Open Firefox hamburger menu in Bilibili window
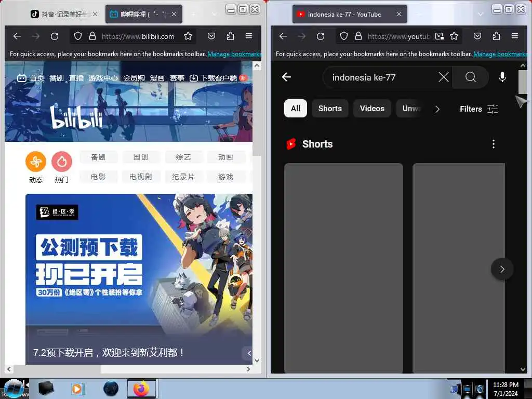 [249, 36]
